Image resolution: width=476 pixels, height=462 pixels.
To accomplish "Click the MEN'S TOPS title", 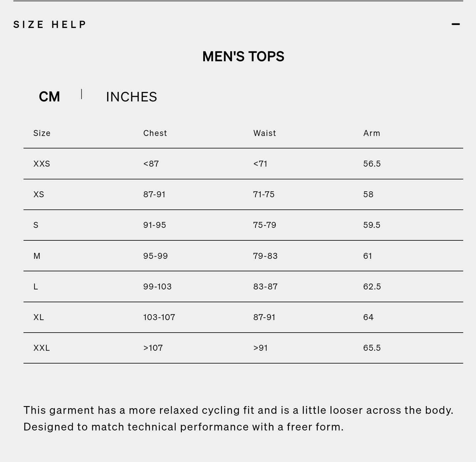I will point(243,57).
